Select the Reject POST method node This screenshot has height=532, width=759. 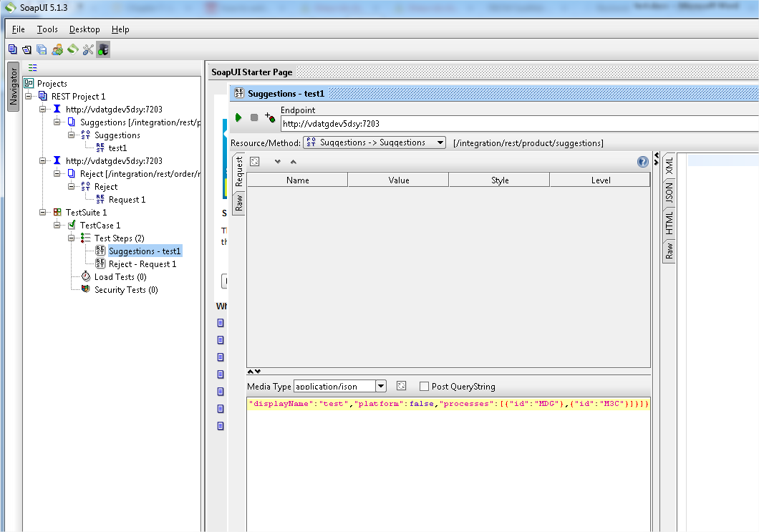click(x=106, y=186)
